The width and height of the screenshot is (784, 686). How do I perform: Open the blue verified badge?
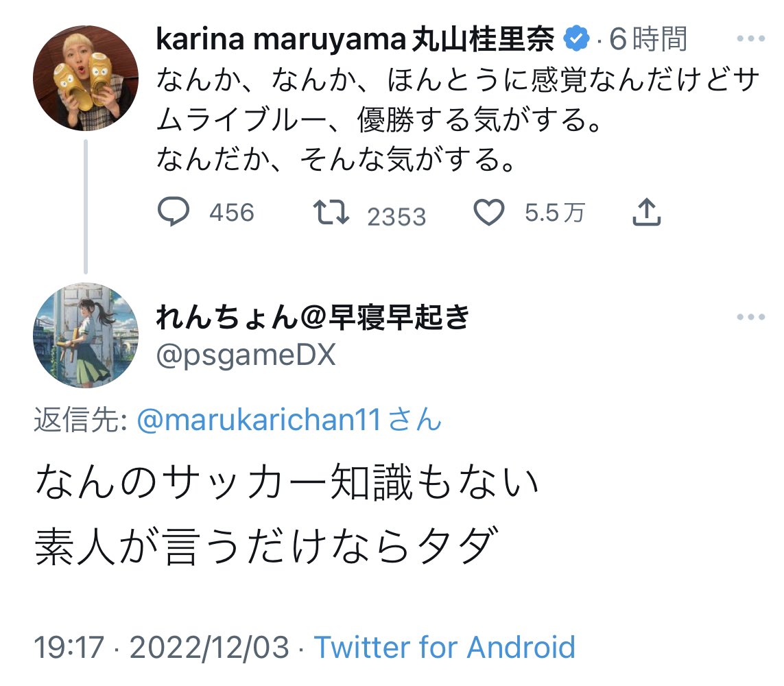(576, 38)
